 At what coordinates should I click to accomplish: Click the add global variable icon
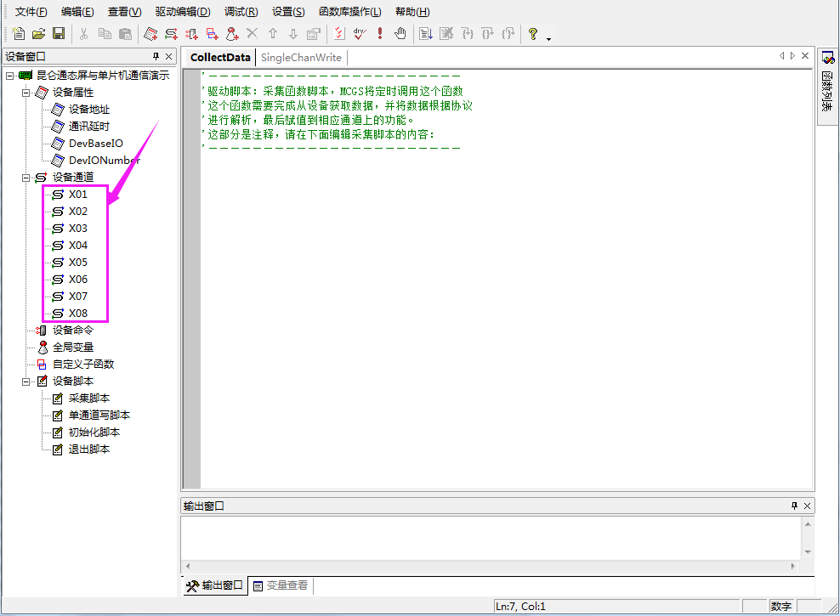(232, 34)
